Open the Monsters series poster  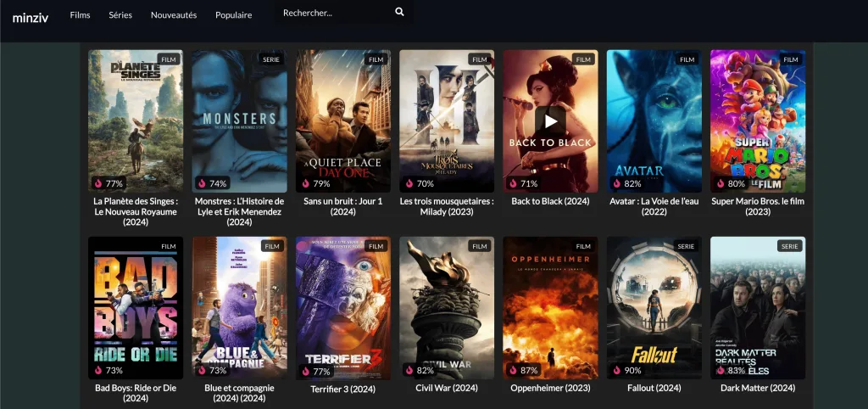239,120
